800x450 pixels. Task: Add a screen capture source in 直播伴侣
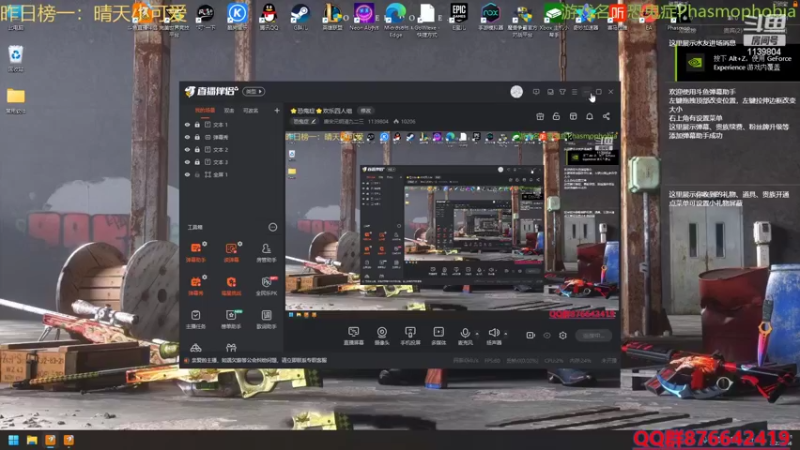click(354, 336)
